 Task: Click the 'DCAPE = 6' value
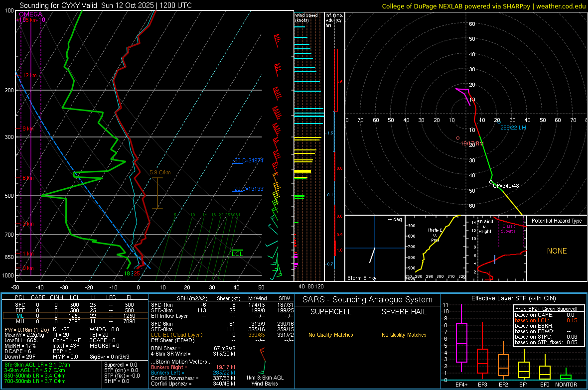(x=17, y=351)
